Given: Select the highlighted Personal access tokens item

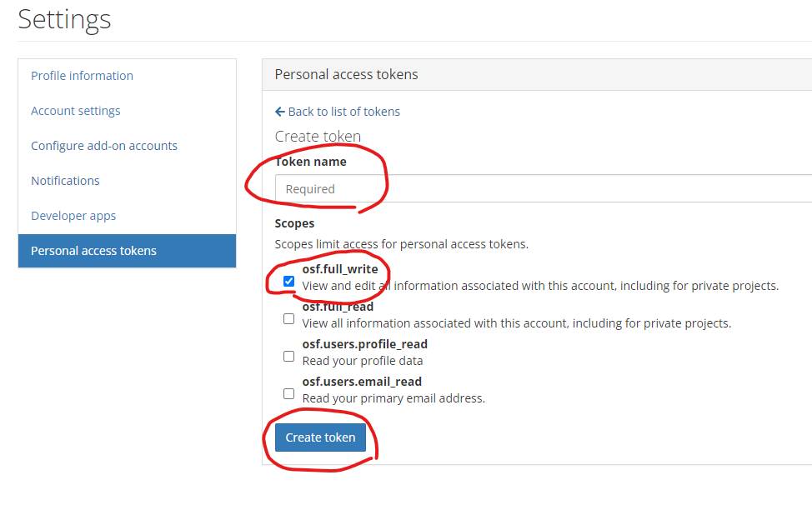Looking at the screenshot, I should point(93,251).
